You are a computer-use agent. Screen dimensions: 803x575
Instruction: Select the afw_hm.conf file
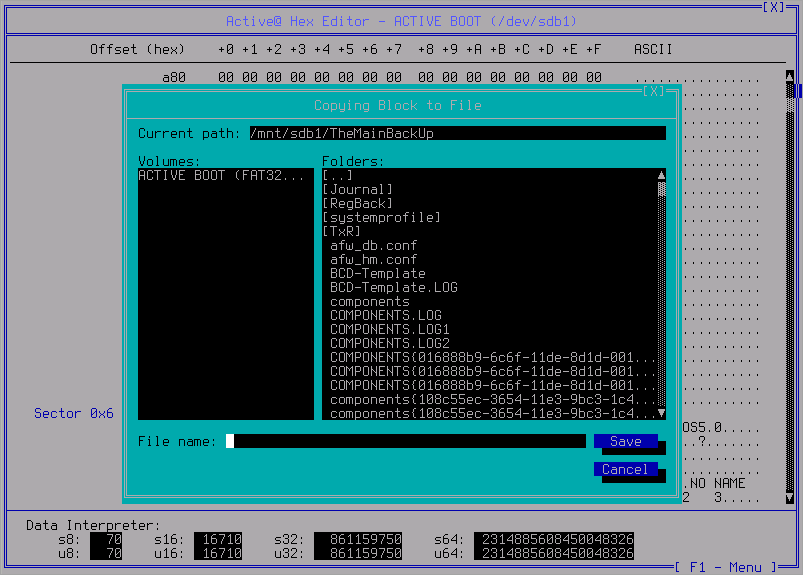click(373, 259)
